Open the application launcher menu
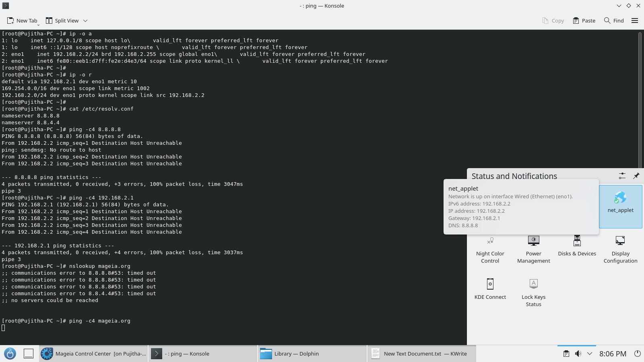The height and width of the screenshot is (362, 644). pos(10,354)
